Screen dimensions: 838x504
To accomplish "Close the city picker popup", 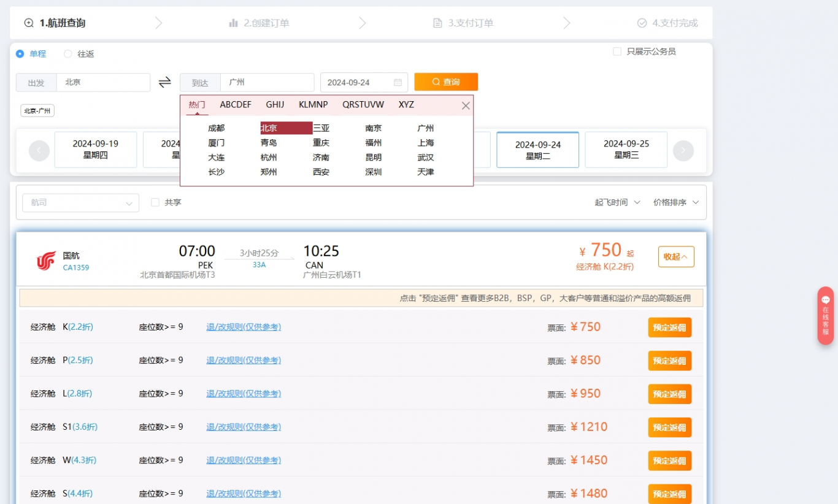I will click(x=466, y=105).
